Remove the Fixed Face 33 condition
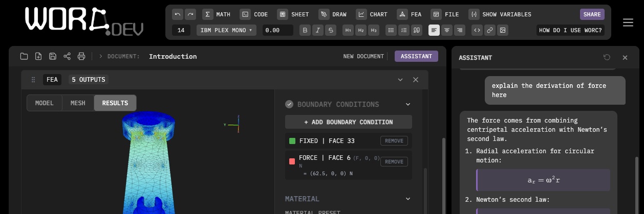 394,141
